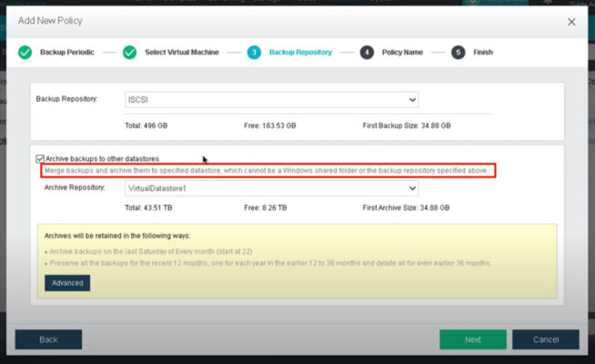Click the 'Merge backups and archive them' description
595x364 pixels.
tap(266, 170)
